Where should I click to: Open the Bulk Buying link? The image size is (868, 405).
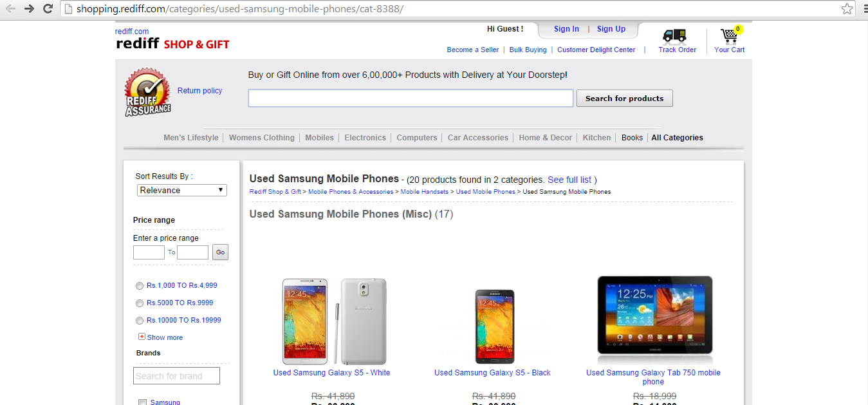[528, 50]
